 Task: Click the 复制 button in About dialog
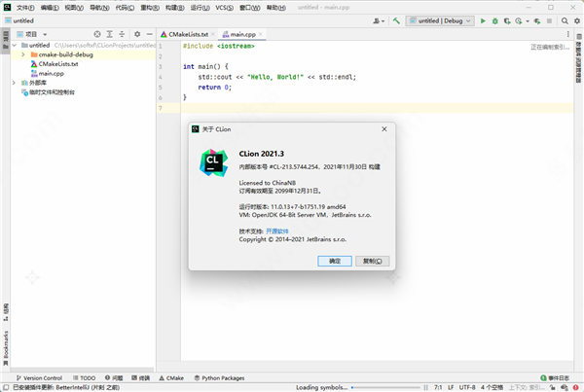click(371, 261)
